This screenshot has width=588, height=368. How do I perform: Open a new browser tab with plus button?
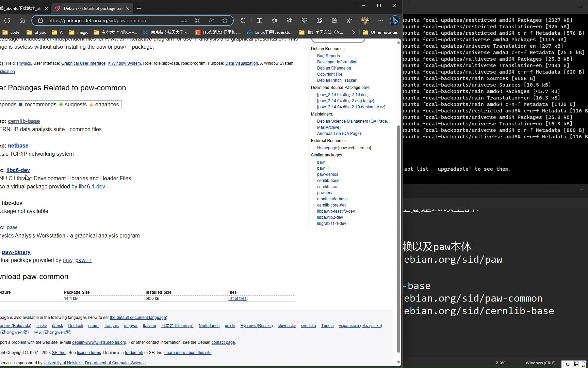[139, 9]
